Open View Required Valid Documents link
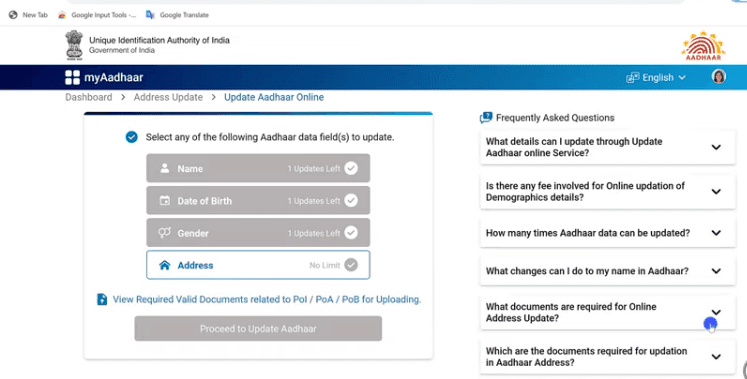This screenshot has width=747, height=379. [267, 299]
